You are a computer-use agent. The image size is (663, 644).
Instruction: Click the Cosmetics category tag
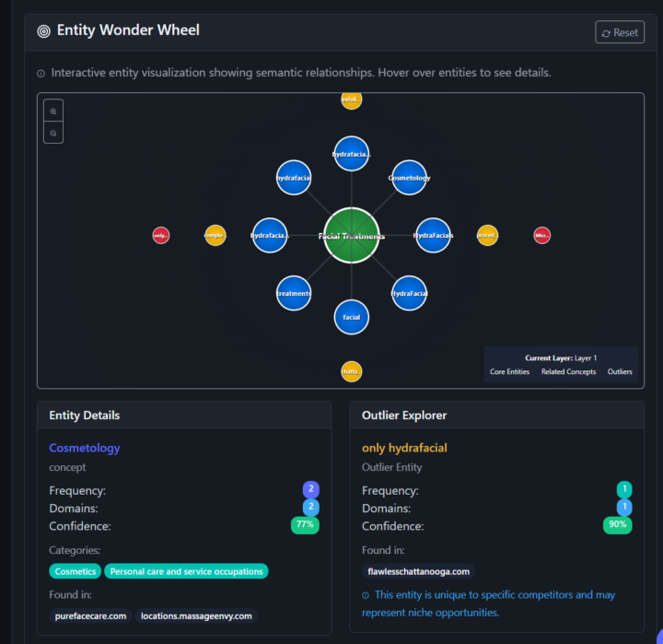tap(76, 571)
